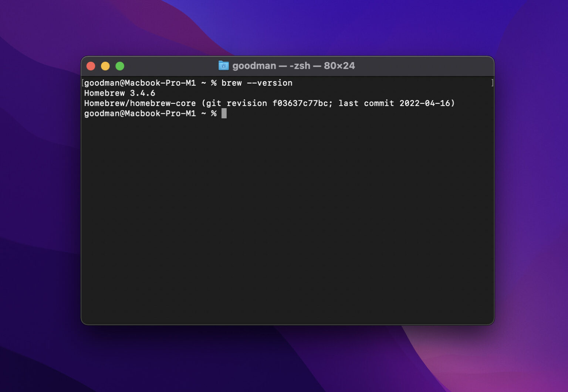Click the 'Homebrew/homebrew-core' text
Image resolution: width=568 pixels, height=392 pixels.
140,103
